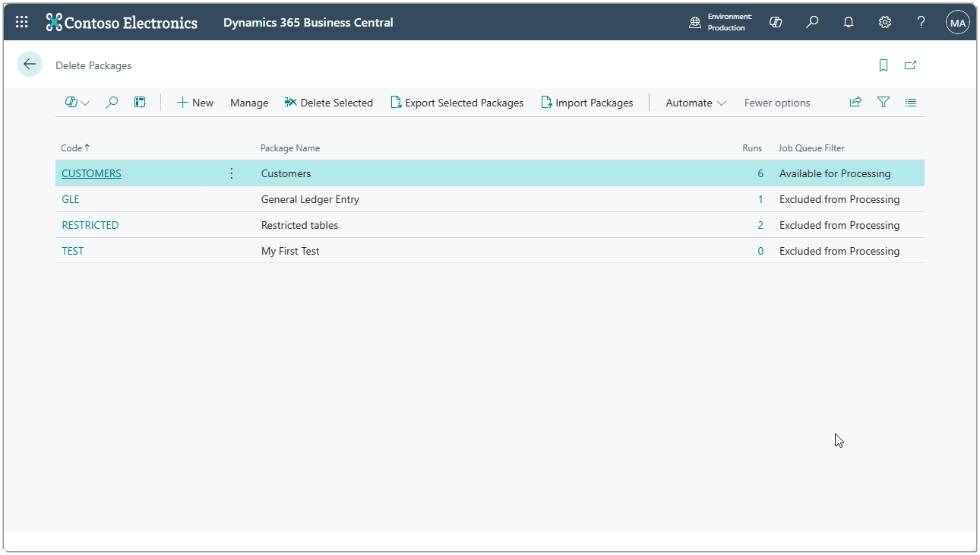
Task: Show more options for CUSTOMERS row
Action: (232, 173)
